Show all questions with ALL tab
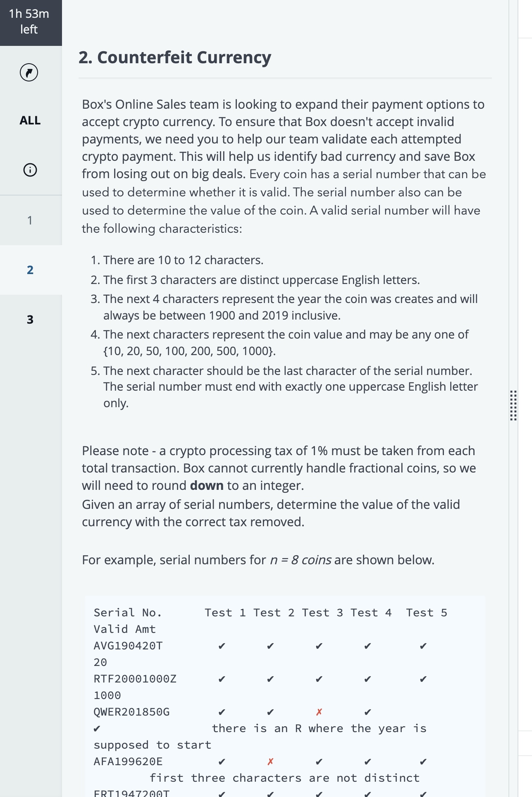Screen dimensions: 532x797 (30, 120)
